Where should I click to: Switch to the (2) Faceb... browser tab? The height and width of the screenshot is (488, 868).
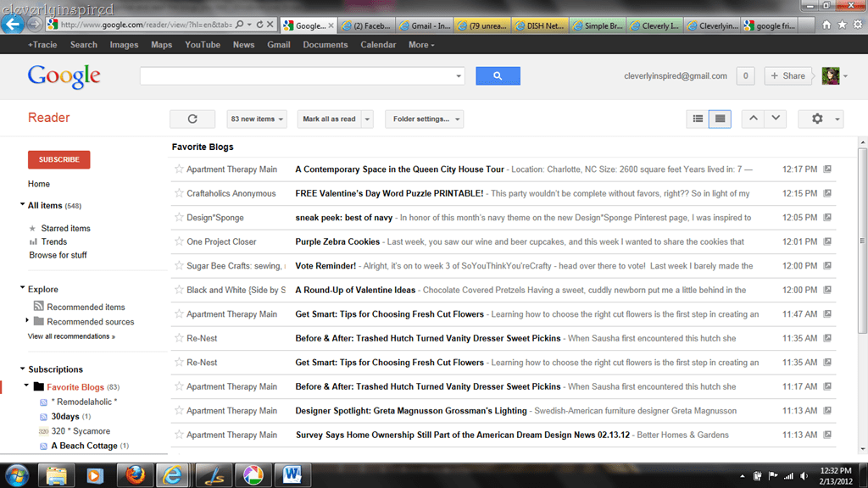coord(366,25)
